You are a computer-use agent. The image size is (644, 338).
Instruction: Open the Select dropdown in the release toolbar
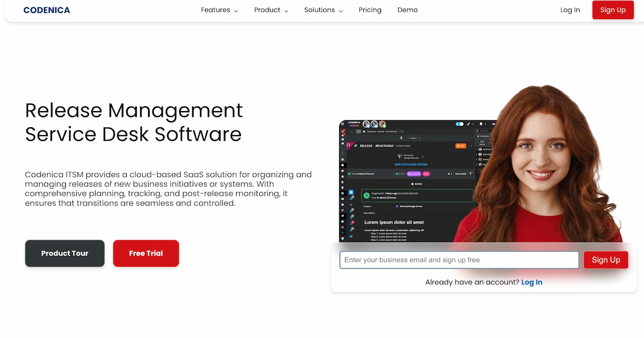(x=413, y=138)
